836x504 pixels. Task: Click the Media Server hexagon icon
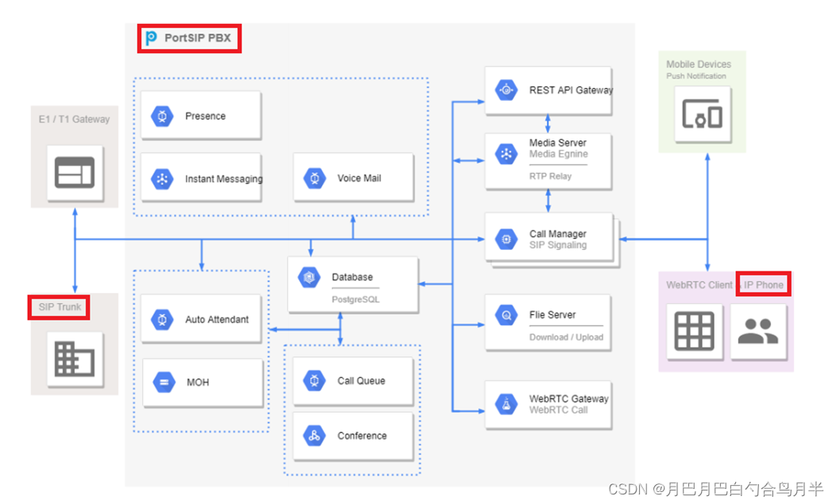(x=507, y=154)
